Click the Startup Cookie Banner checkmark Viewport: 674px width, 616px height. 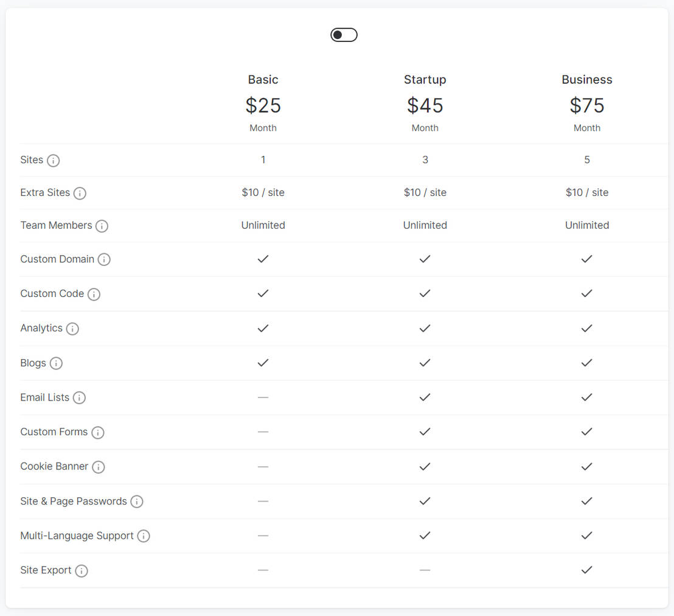click(425, 466)
